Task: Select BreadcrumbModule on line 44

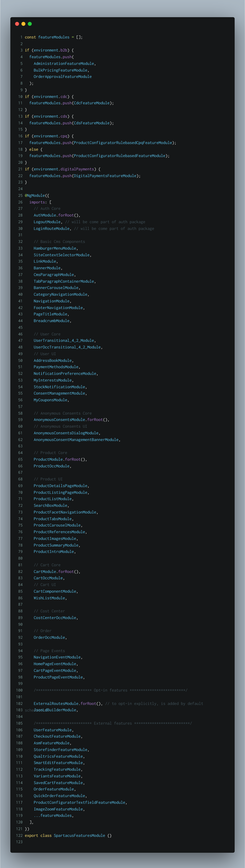Action: click(51, 321)
